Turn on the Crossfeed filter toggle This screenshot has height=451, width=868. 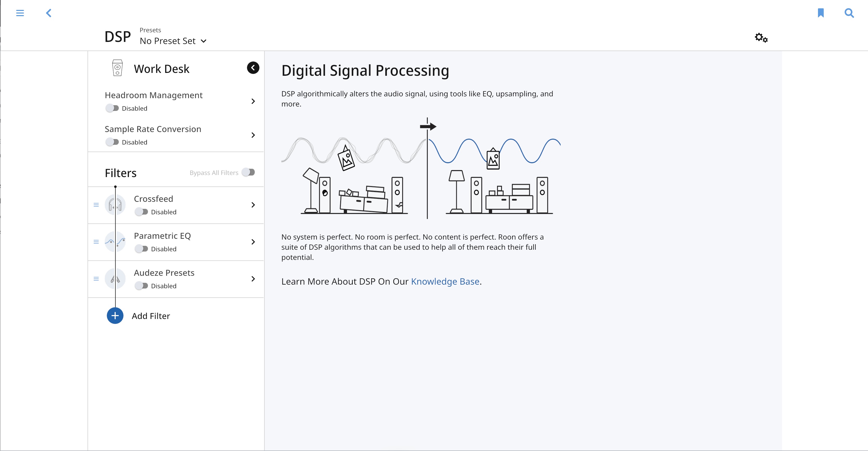pyautogui.click(x=141, y=212)
